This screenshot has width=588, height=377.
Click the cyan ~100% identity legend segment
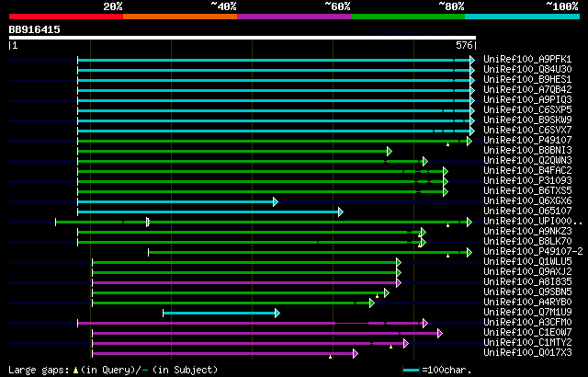[x=523, y=17]
